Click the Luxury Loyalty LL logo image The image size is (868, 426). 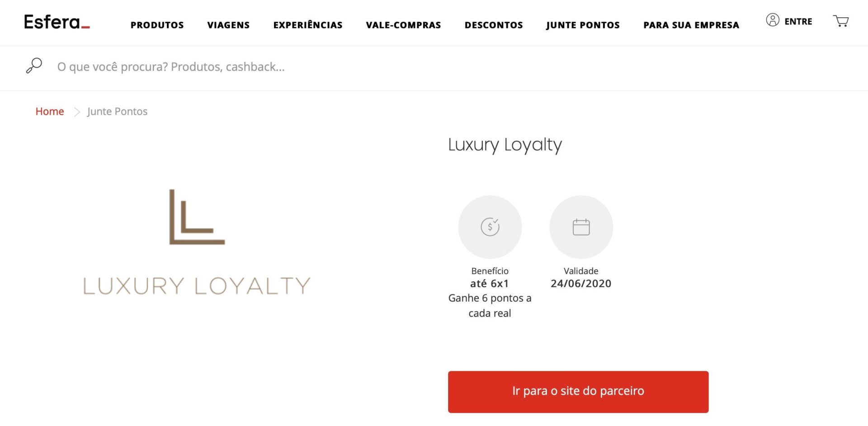197,242
